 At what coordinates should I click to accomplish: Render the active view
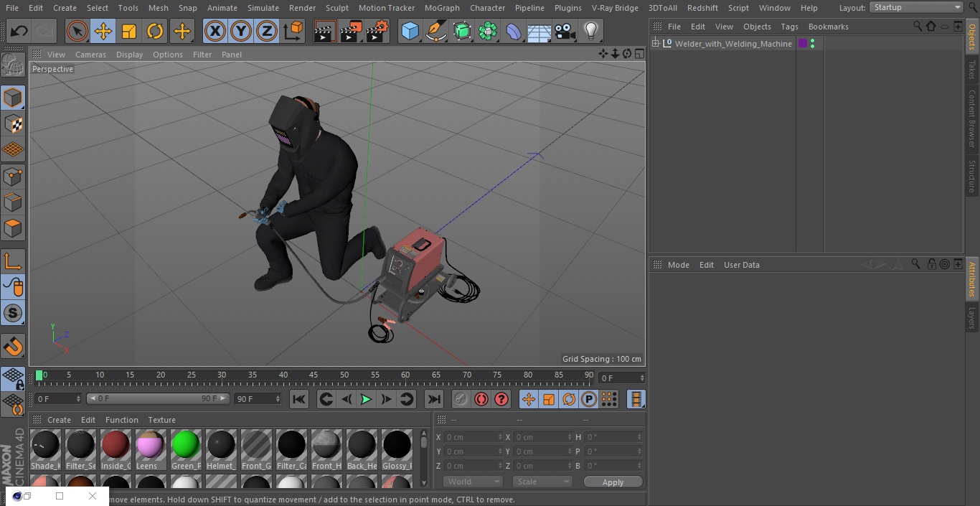pyautogui.click(x=325, y=31)
